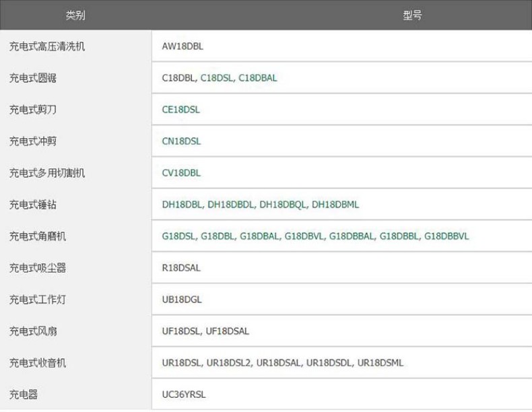Follow the CN18DSL model link
Viewport: 532px width, 412px height.
181,141
